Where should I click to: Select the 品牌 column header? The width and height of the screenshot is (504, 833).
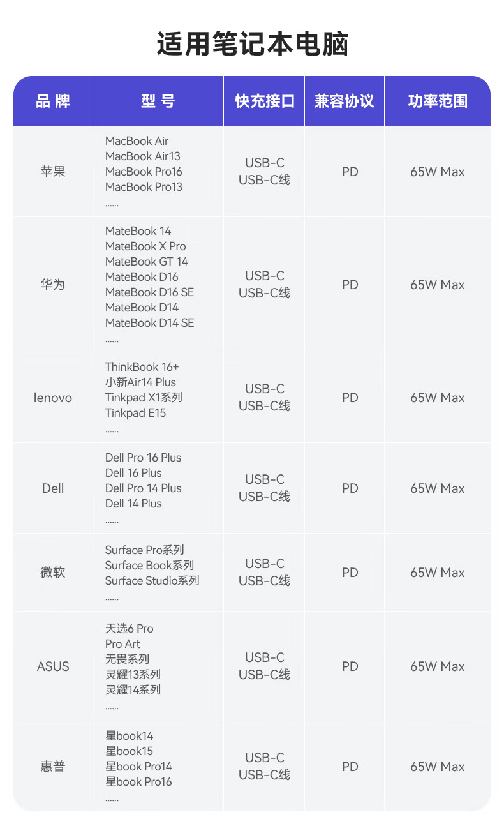pyautogui.click(x=53, y=101)
